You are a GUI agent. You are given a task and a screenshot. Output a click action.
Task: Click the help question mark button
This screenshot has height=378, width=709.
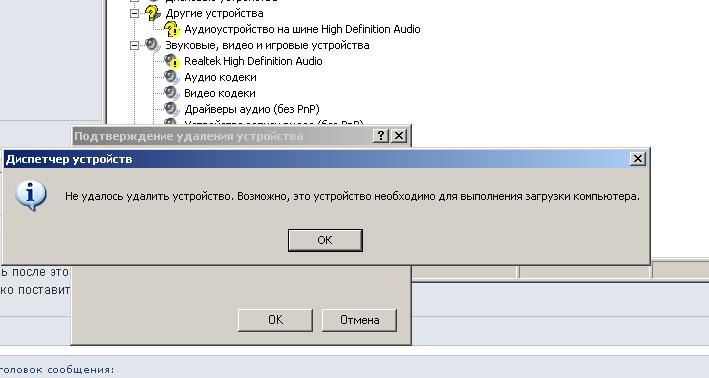[381, 135]
